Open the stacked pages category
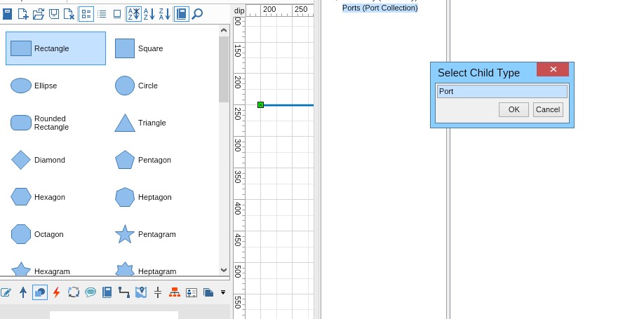Viewport: 644px width, 319px height. [208, 292]
